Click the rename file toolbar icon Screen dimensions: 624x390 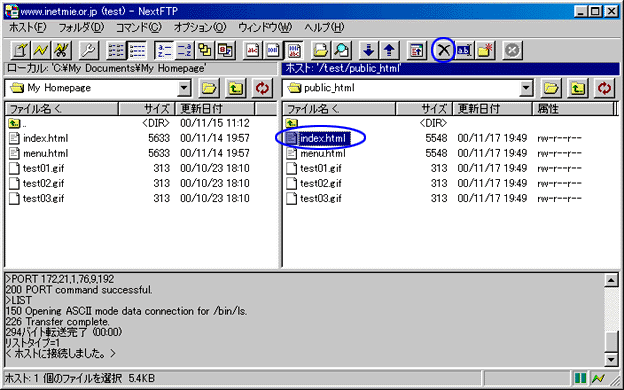click(464, 50)
